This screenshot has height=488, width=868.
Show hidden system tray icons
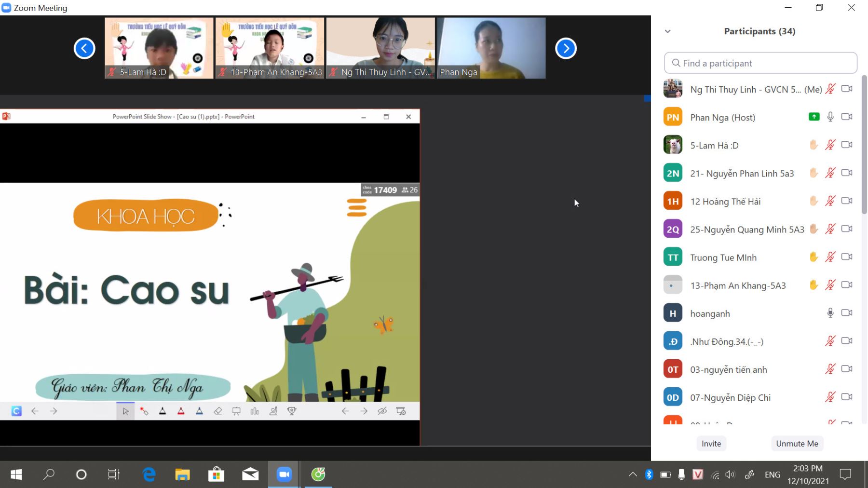[x=632, y=474]
